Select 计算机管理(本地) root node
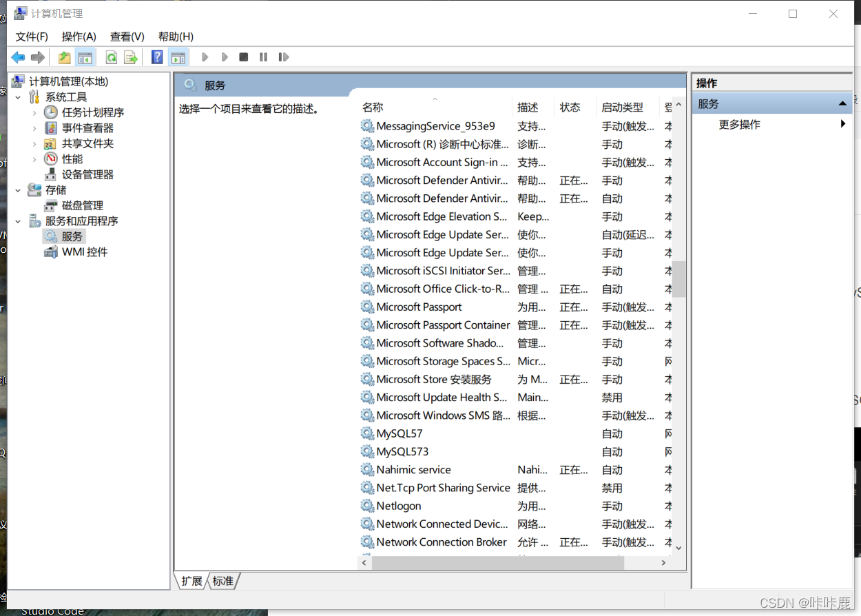The height and width of the screenshot is (616, 861). click(x=68, y=81)
